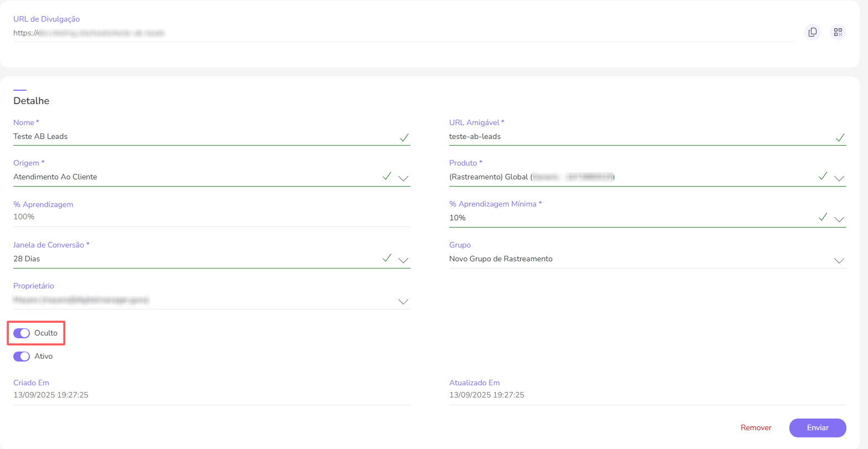Disable the Ativo switch
This screenshot has height=449, width=868.
pos(22,357)
